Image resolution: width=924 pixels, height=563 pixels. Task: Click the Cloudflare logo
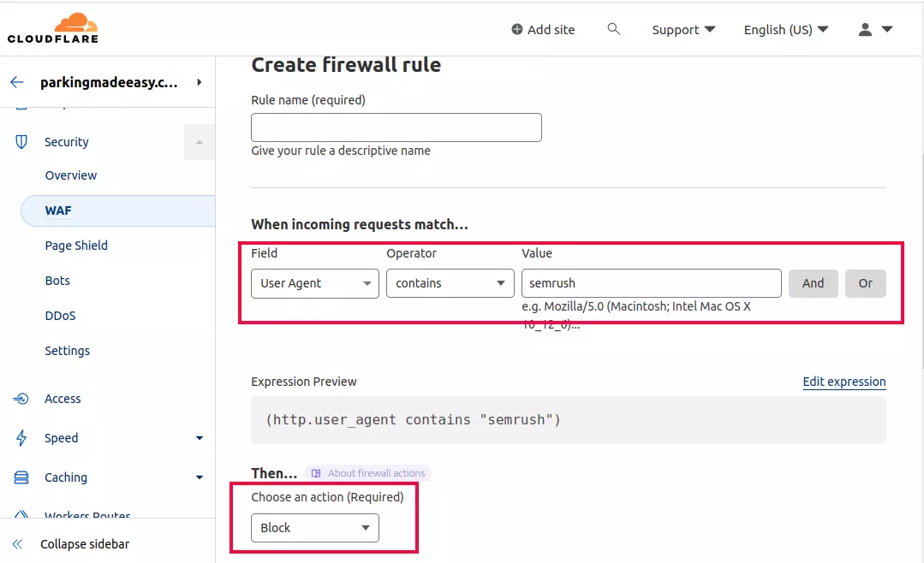click(53, 27)
